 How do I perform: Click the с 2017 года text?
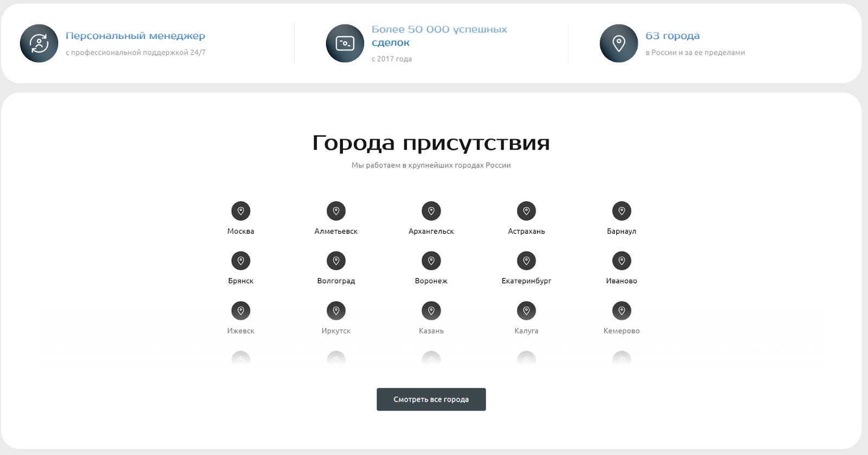point(392,59)
